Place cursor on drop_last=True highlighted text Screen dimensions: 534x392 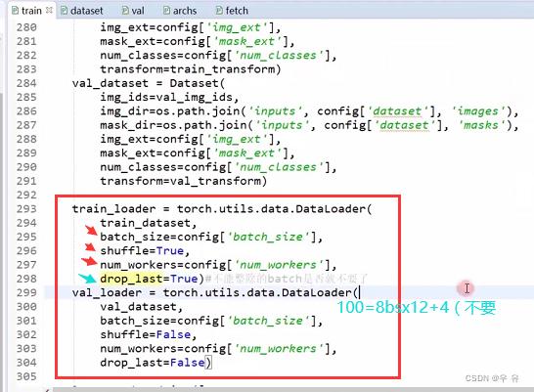click(x=150, y=279)
